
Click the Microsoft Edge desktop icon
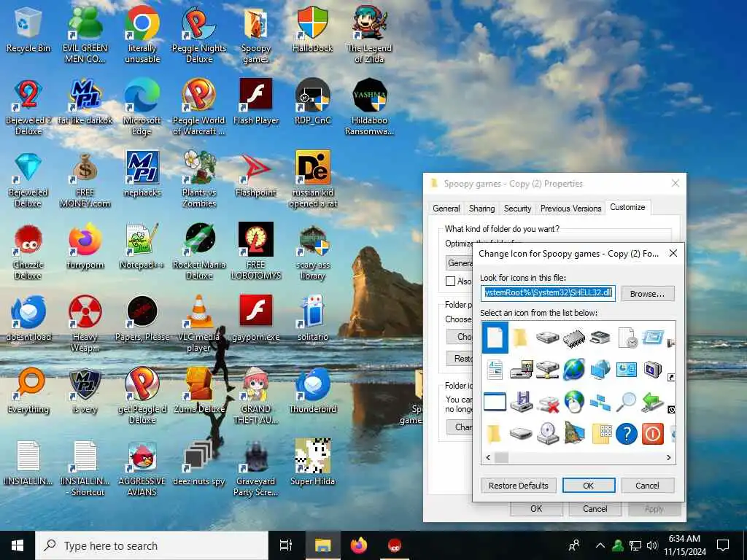click(x=142, y=108)
